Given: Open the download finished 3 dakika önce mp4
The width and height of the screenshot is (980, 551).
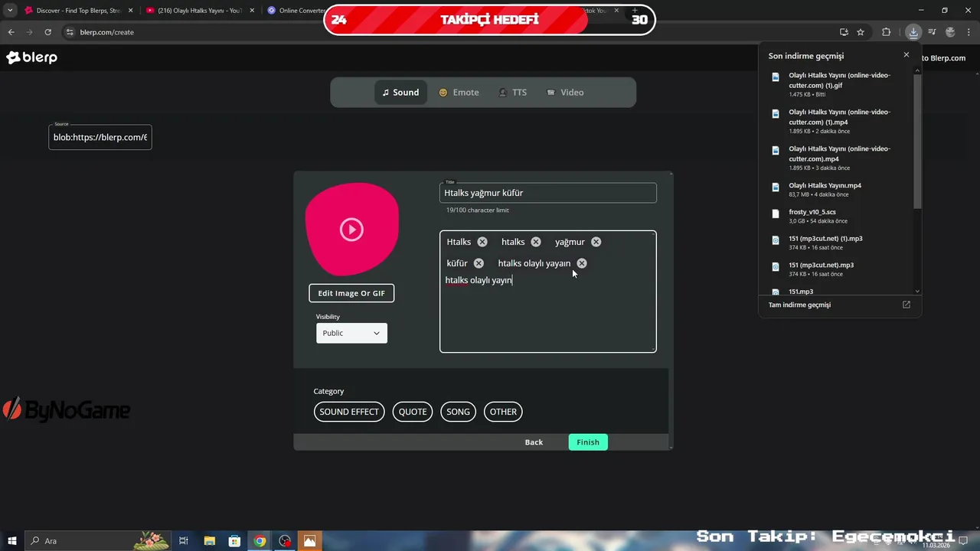Looking at the screenshot, I should tap(840, 158).
